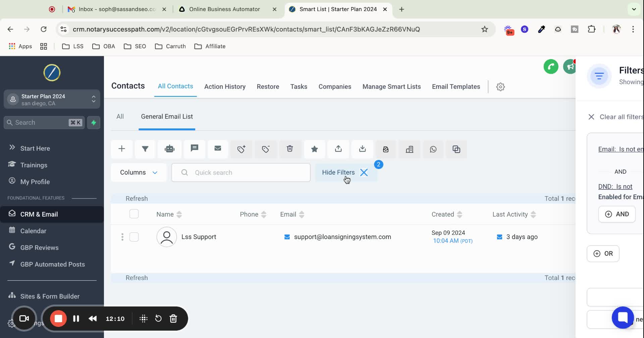Open the Restore tab
This screenshot has width=644, height=338.
[268, 87]
